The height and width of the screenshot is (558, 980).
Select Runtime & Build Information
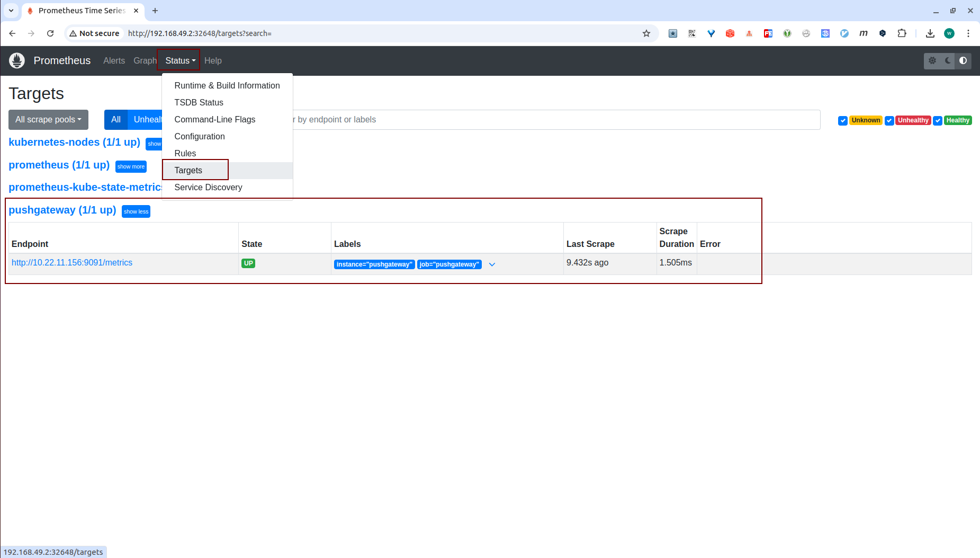[227, 86]
